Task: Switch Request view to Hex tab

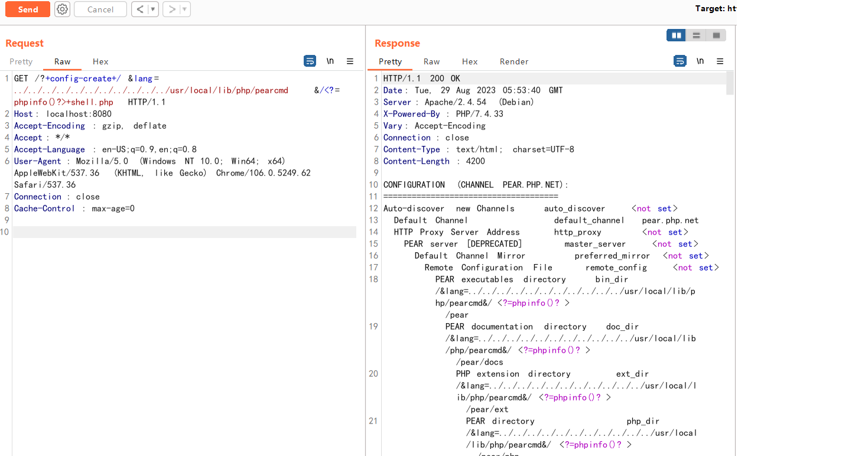Action: pos(100,61)
